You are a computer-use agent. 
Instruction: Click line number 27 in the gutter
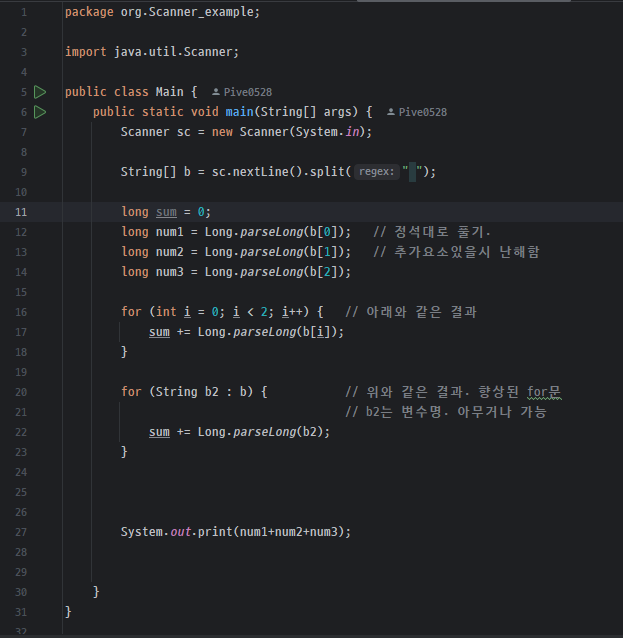(21, 532)
